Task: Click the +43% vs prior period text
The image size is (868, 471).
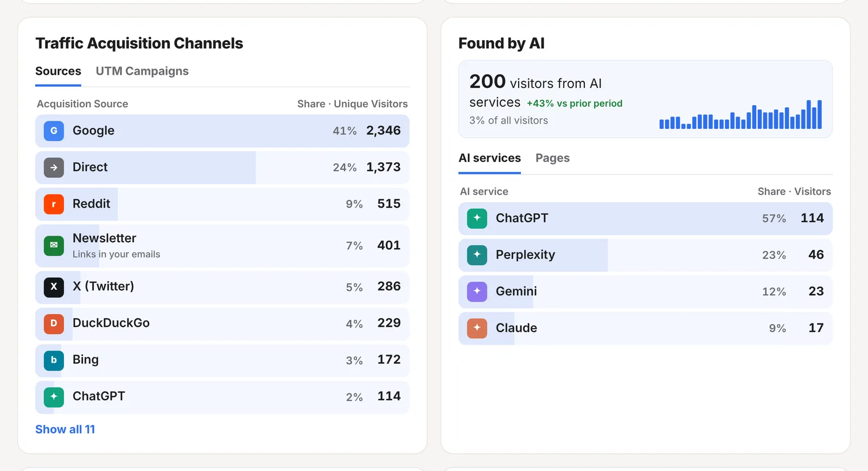Action: pos(575,103)
